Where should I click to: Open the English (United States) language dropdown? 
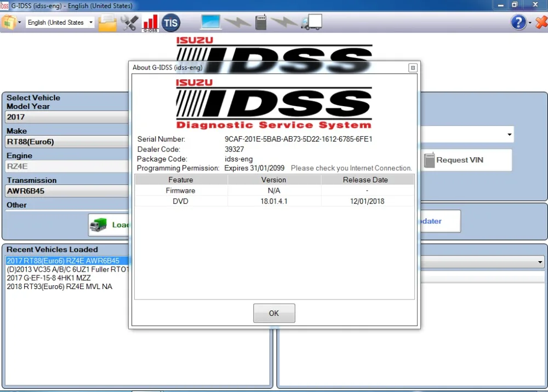click(60, 22)
